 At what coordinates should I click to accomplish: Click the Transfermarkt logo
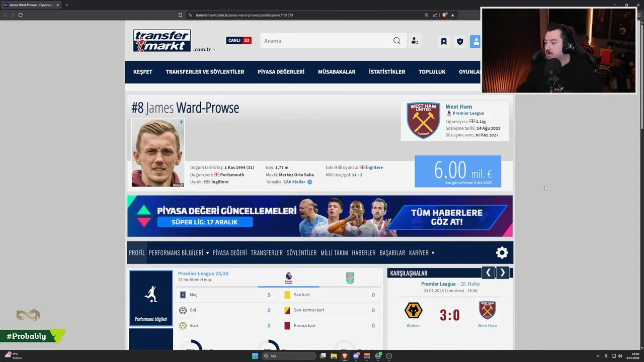click(x=162, y=41)
